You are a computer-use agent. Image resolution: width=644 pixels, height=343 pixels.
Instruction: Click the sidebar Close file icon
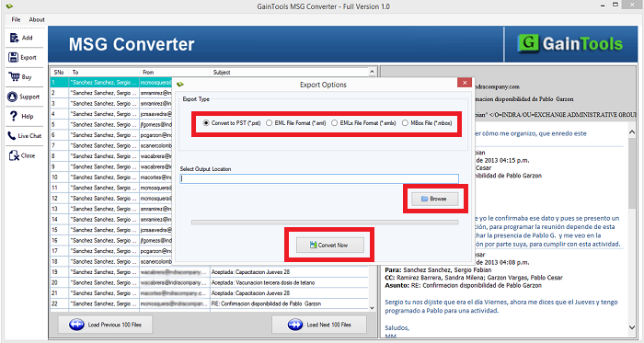(14, 155)
